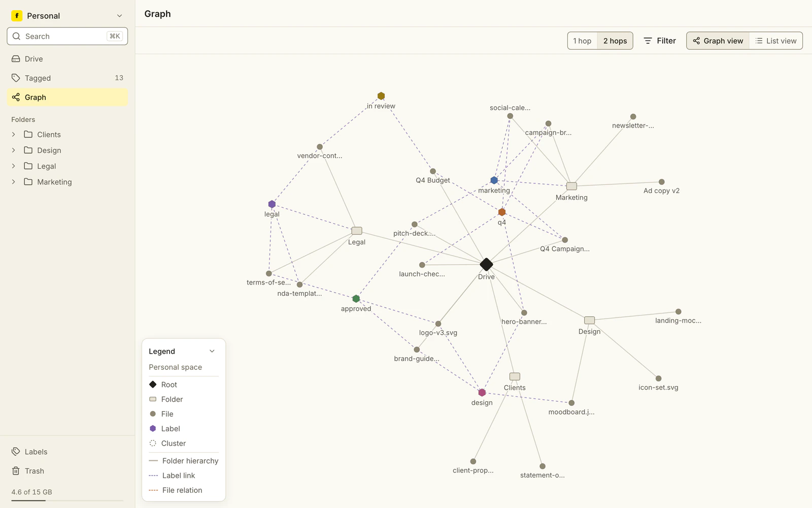Click the green approved label node
The image size is (812, 508).
pos(356,299)
